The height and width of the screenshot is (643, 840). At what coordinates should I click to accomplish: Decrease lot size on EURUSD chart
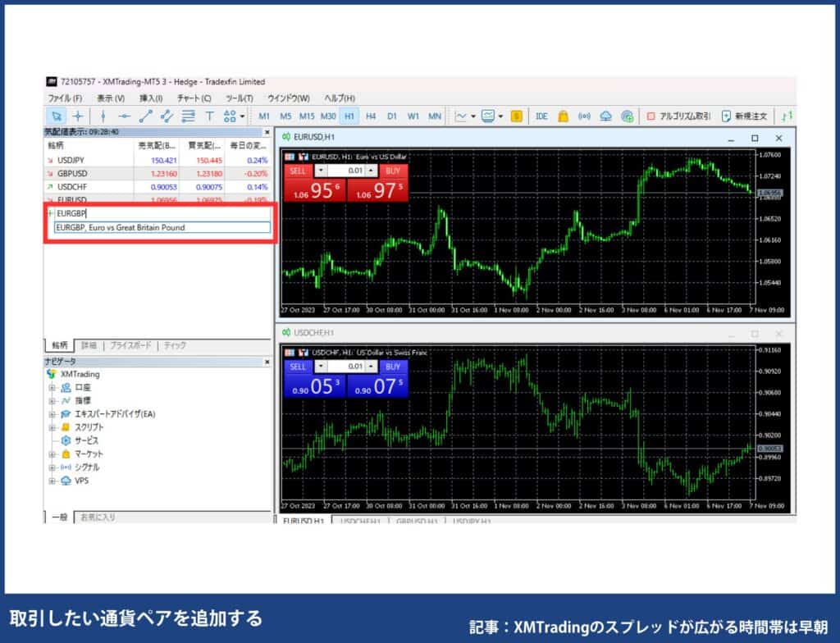[321, 171]
